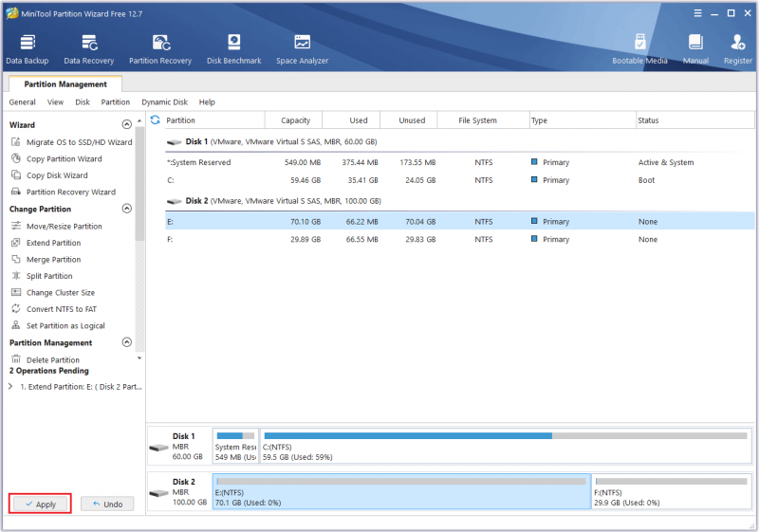Open the Dynamic Disk menu
This screenshot has width=759, height=532.
pos(164,102)
